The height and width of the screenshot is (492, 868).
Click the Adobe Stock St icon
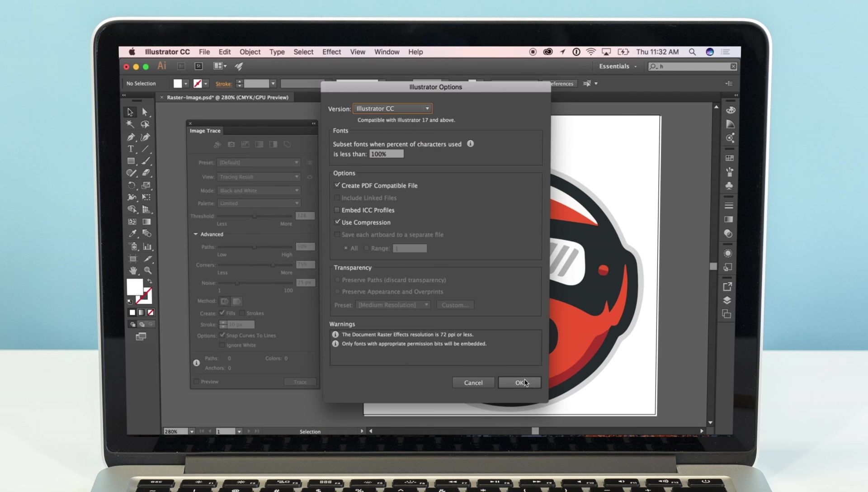(x=198, y=66)
